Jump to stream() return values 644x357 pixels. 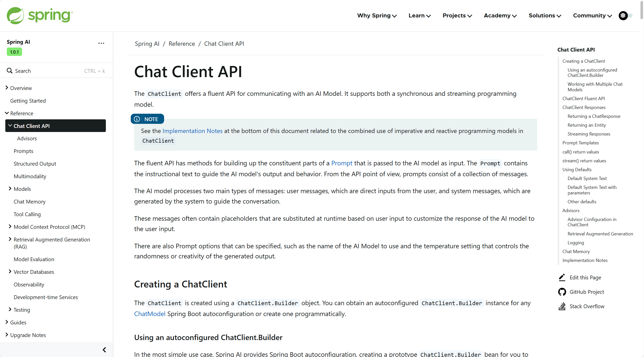point(584,161)
